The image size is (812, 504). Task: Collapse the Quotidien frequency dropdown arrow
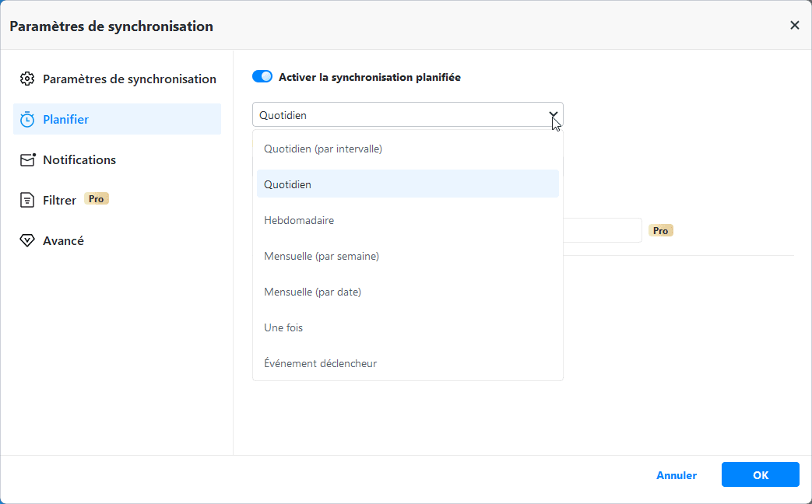click(553, 115)
